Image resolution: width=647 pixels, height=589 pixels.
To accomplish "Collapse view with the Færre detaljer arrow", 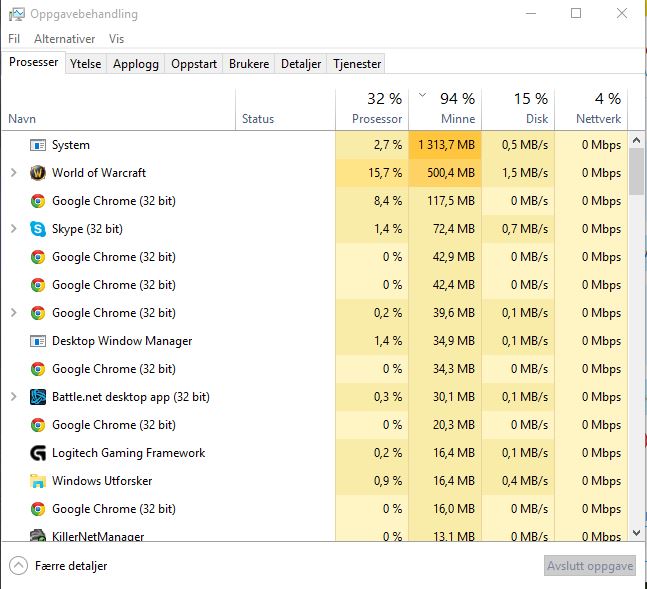I will coord(19,565).
